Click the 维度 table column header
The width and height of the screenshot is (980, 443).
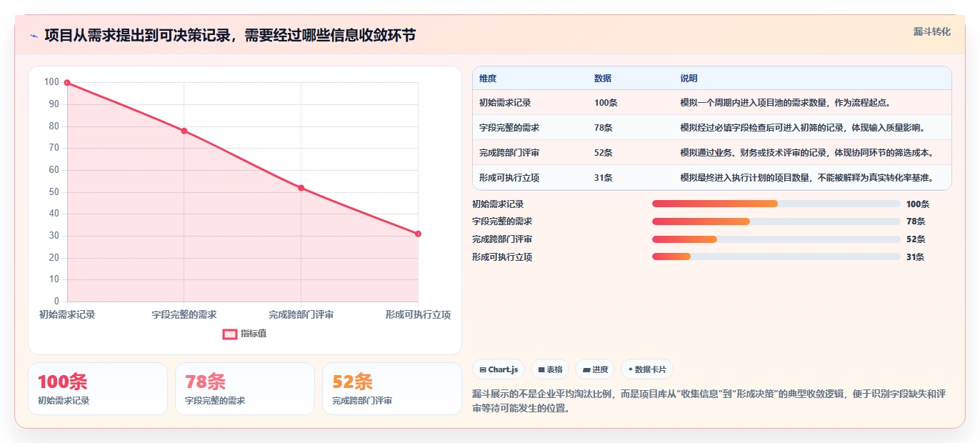[488, 79]
